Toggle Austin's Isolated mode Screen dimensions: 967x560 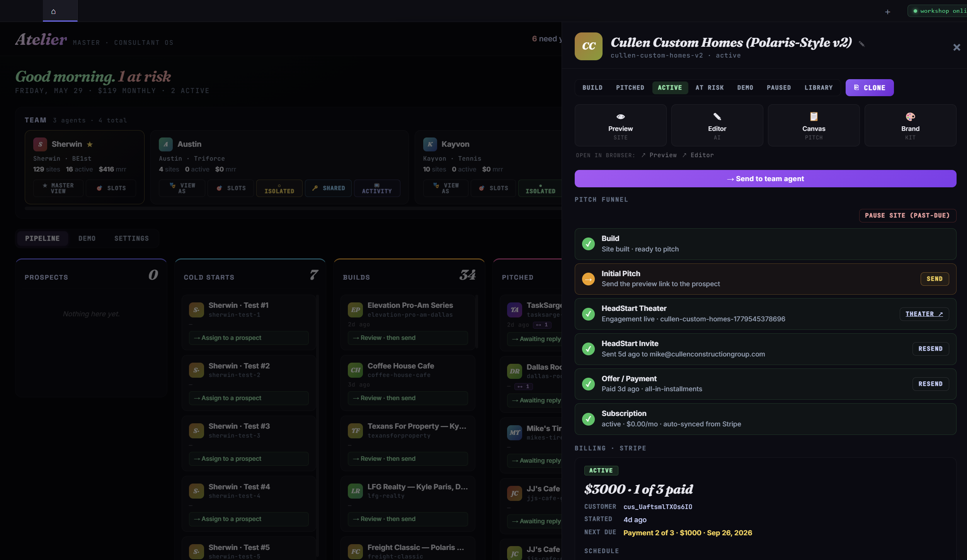279,188
